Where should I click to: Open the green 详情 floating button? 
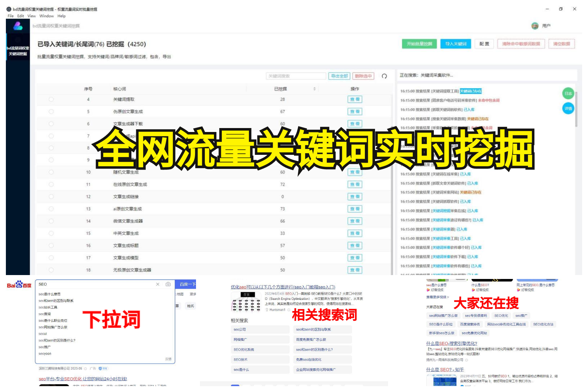[568, 108]
